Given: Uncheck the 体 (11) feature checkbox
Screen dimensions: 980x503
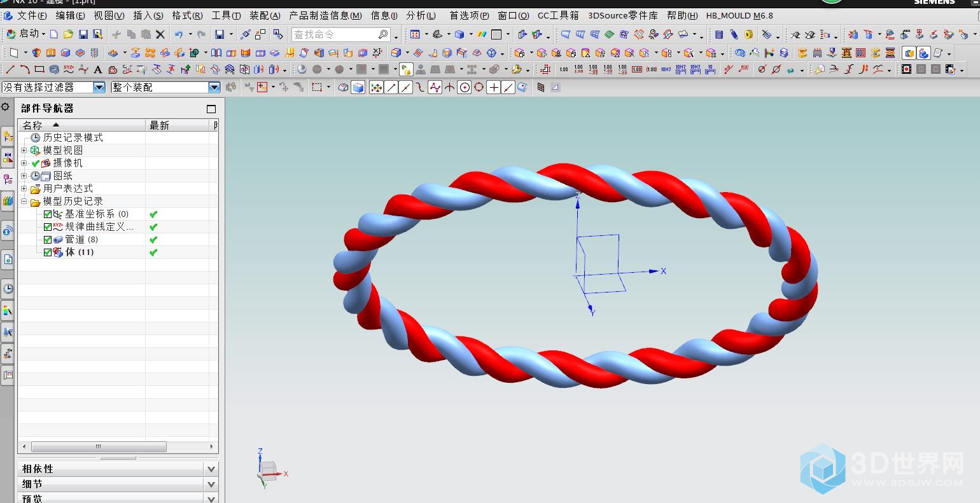Looking at the screenshot, I should coord(47,252).
